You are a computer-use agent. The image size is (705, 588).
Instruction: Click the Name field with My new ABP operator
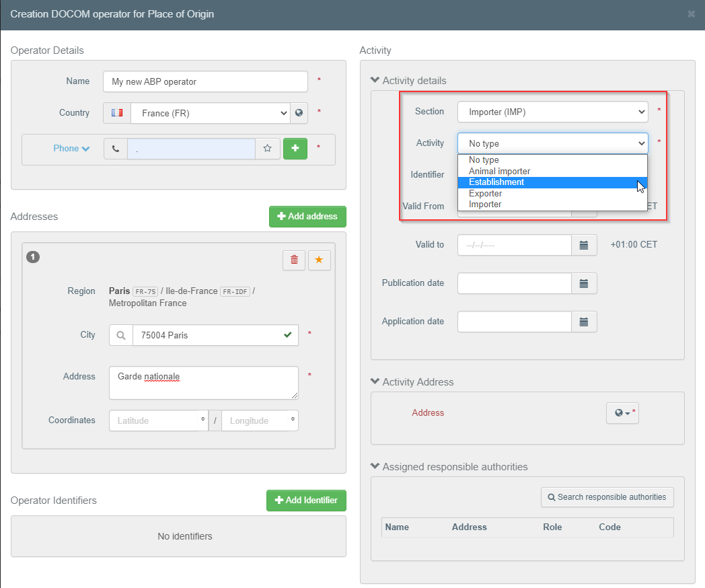205,82
